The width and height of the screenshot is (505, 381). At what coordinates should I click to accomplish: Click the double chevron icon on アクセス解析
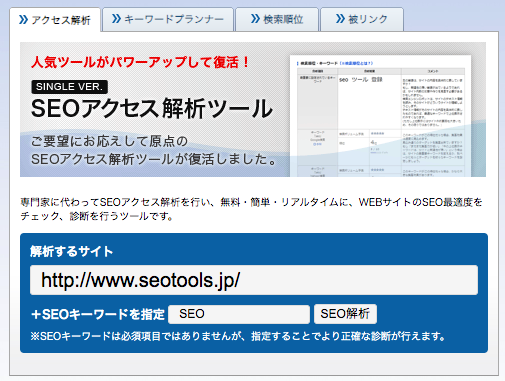[x=23, y=20]
